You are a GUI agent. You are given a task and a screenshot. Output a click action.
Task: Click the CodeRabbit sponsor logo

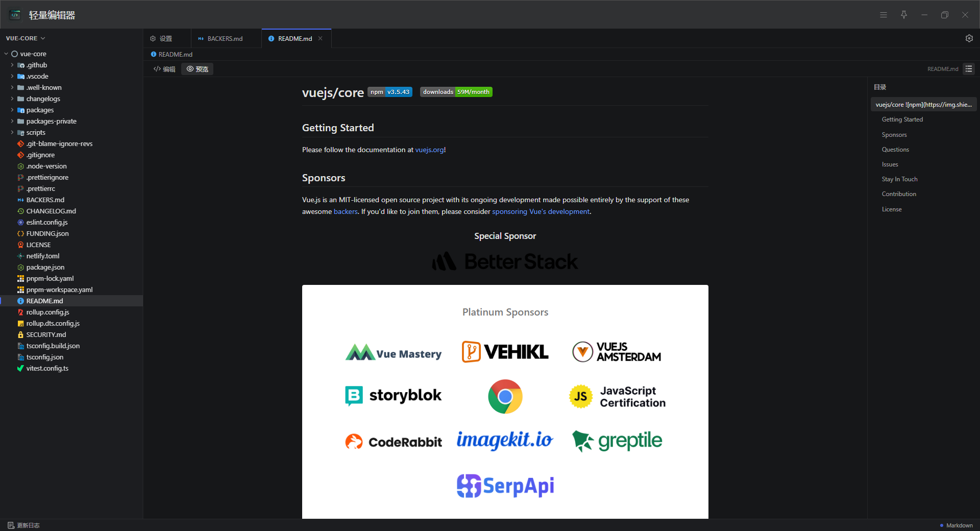click(x=394, y=442)
